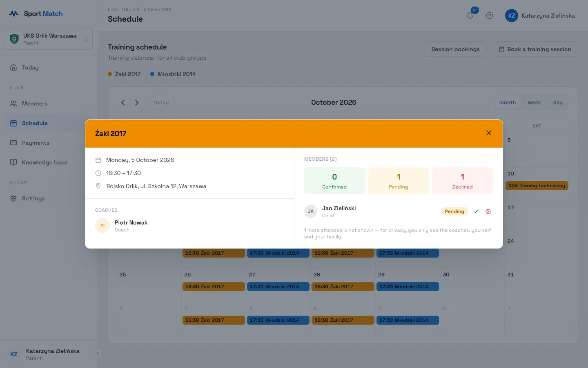588x368 pixels.
Task: Click the location pin icon beside Boisko Orlik
Action: 98,186
